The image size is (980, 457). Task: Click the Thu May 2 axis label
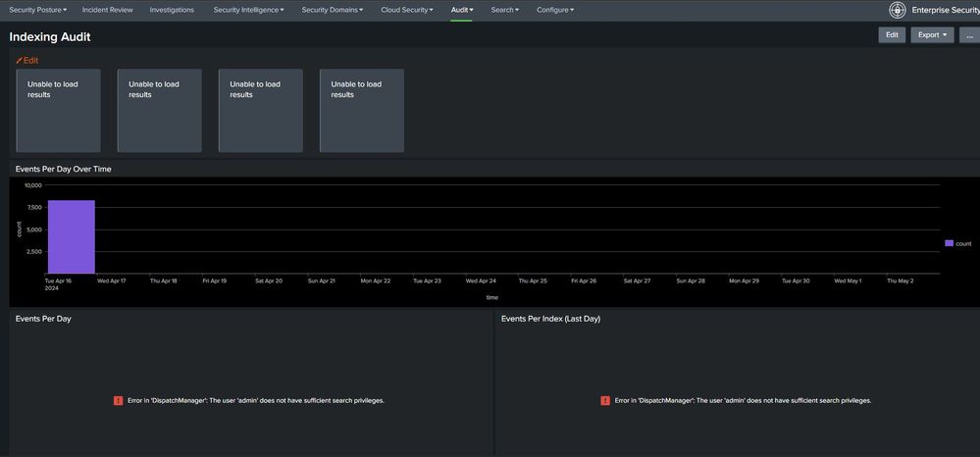click(x=900, y=281)
